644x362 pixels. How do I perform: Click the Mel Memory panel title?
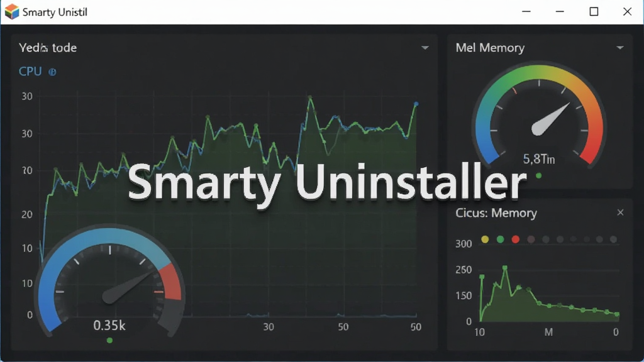click(490, 48)
